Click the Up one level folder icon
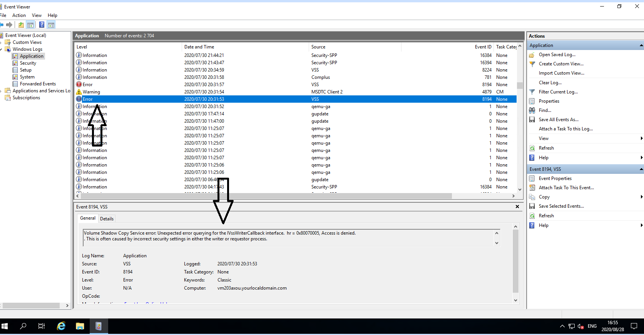Image resolution: width=644 pixels, height=335 pixels. (21, 25)
